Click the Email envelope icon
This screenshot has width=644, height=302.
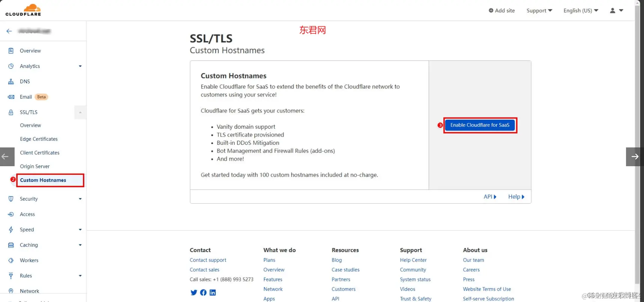click(x=11, y=97)
